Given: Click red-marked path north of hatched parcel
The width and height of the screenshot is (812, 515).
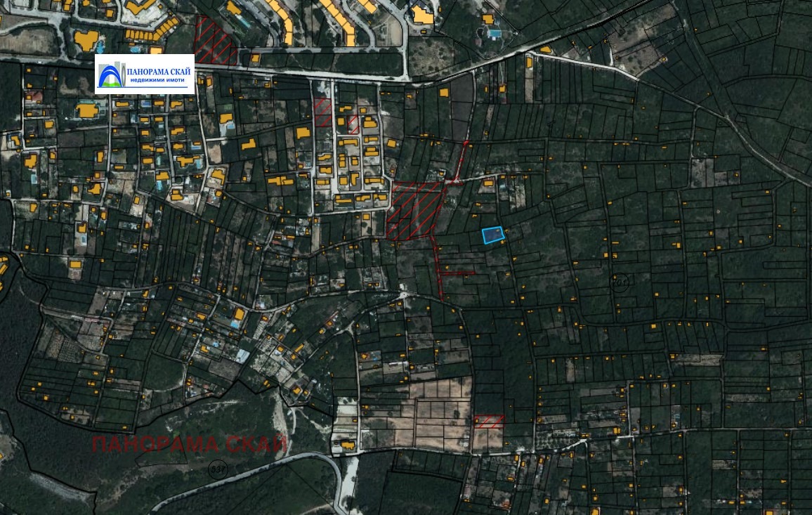Looking at the screenshot, I should pos(460,162).
